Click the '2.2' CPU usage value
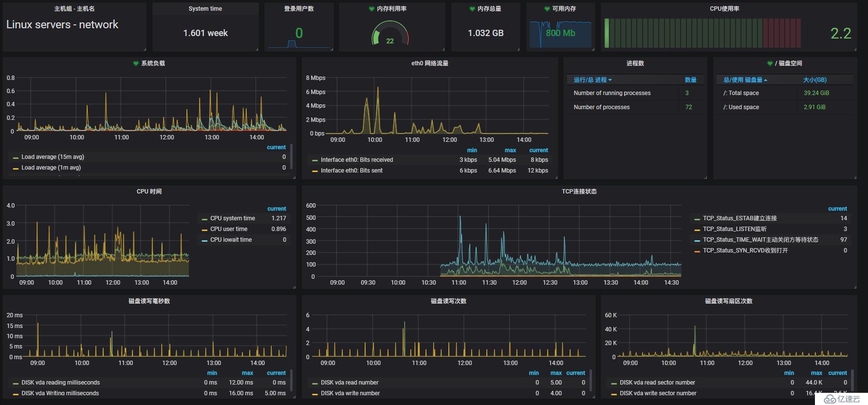868x405 pixels. (841, 34)
